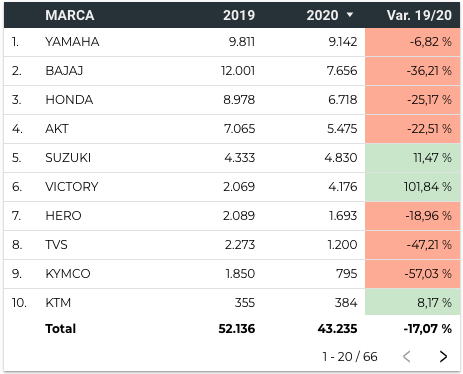Click the KTM brand cell
Screen dimensions: 463x374
click(x=58, y=303)
